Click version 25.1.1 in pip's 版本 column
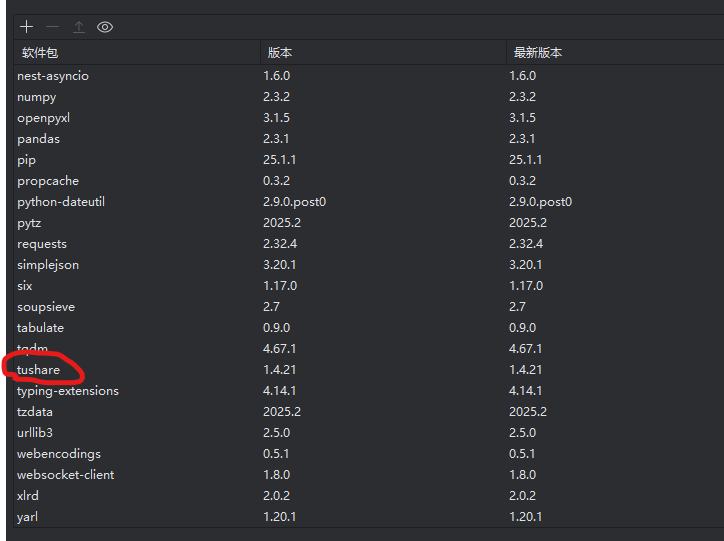The width and height of the screenshot is (724, 541). coord(280,160)
